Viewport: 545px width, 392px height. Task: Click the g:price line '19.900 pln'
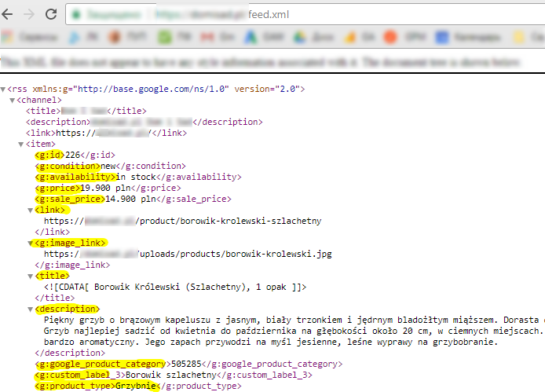coord(108,189)
